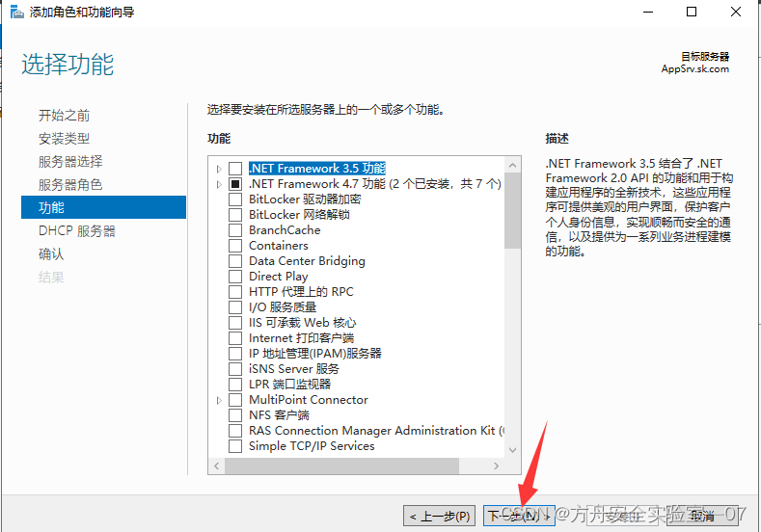The image size is (761, 532).
Task: Check HTTP 代理上的 RPC checkbox
Action: pyautogui.click(x=235, y=292)
